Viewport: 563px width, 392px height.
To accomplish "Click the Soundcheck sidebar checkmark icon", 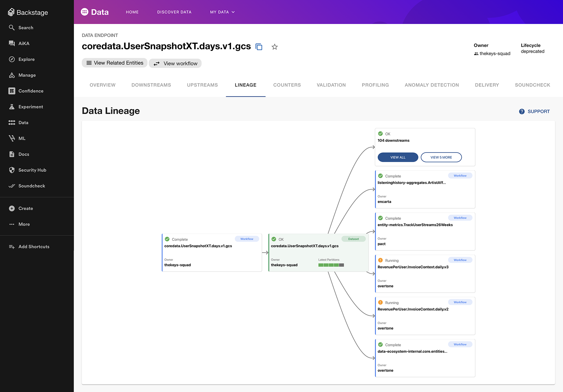I will coord(12,186).
